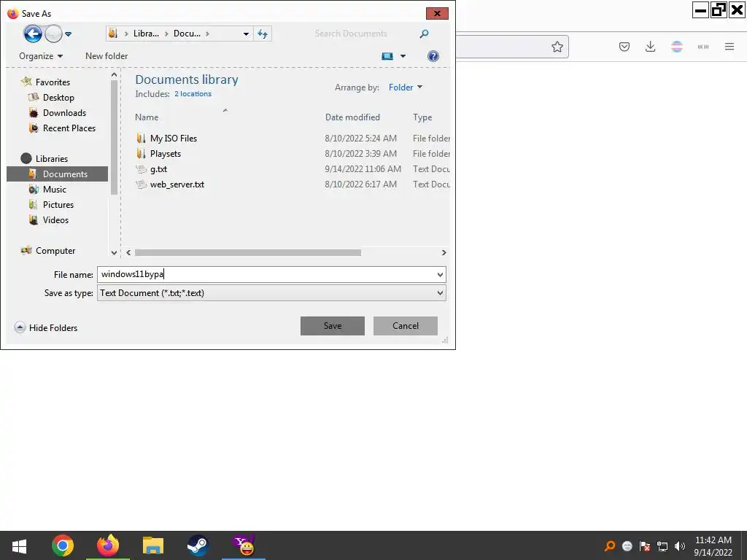Open File Explorer from the taskbar
747x560 pixels.
[x=153, y=545]
